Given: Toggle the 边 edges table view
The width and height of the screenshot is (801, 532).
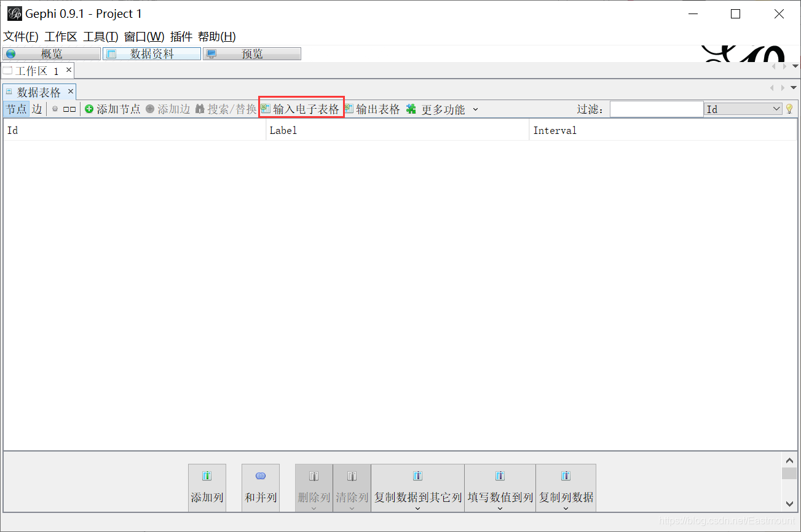Looking at the screenshot, I should [37, 109].
